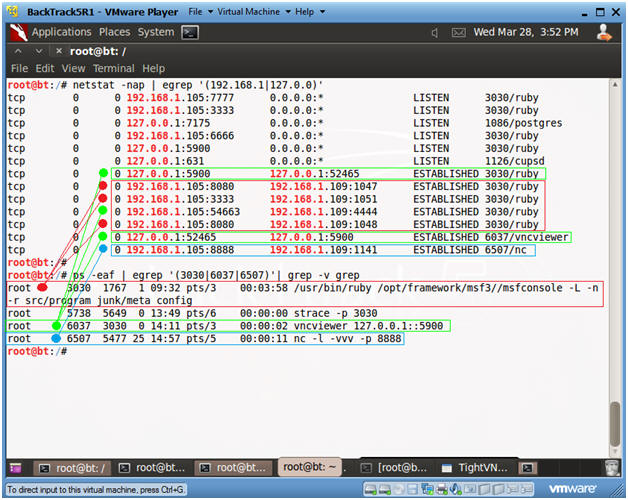Click the terminal vertical scrollbar thumb

pyautogui.click(x=615, y=424)
